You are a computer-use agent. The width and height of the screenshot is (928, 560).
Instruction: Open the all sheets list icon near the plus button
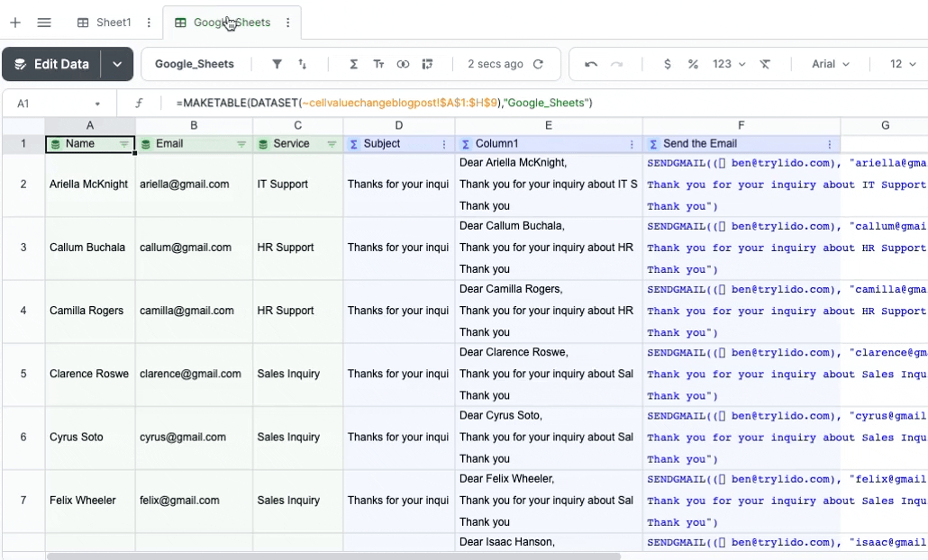click(43, 22)
